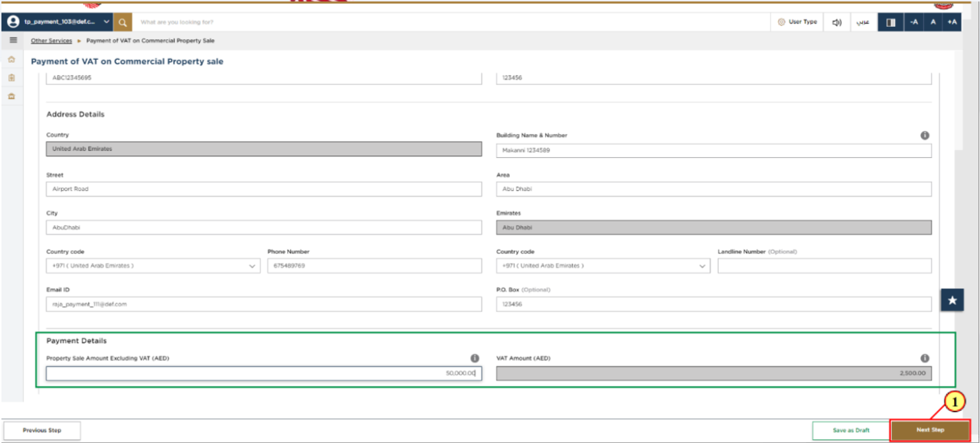The width and height of the screenshot is (980, 443).
Task: Reset font size with A
Action: [933, 22]
